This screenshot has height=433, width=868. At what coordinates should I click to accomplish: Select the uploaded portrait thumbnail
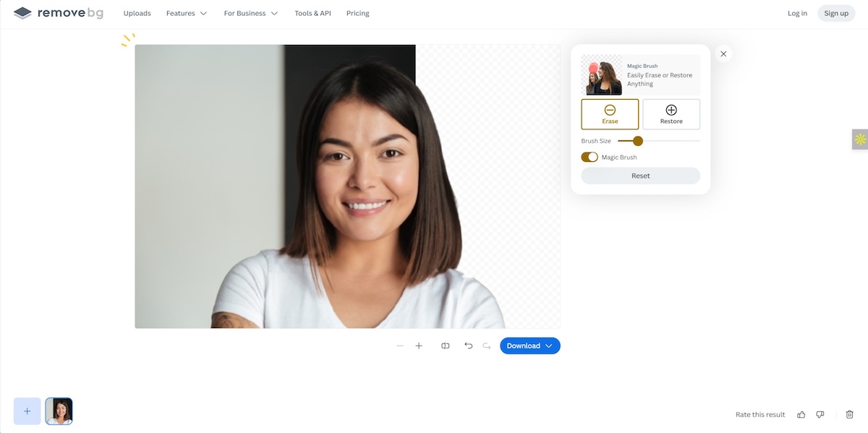59,410
